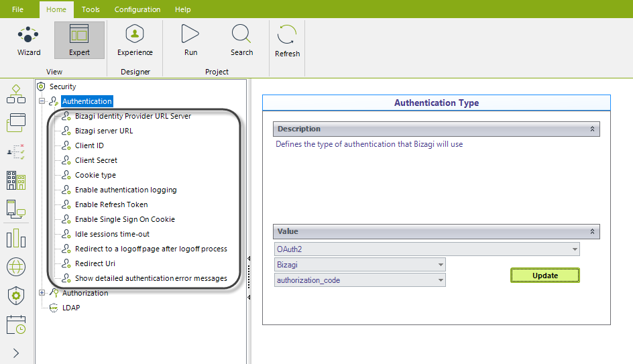This screenshot has height=364, width=633.
Task: Click the Update button
Action: (545, 276)
